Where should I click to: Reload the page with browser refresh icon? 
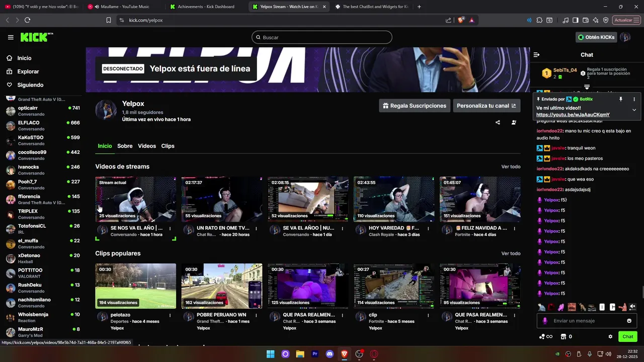(27, 20)
